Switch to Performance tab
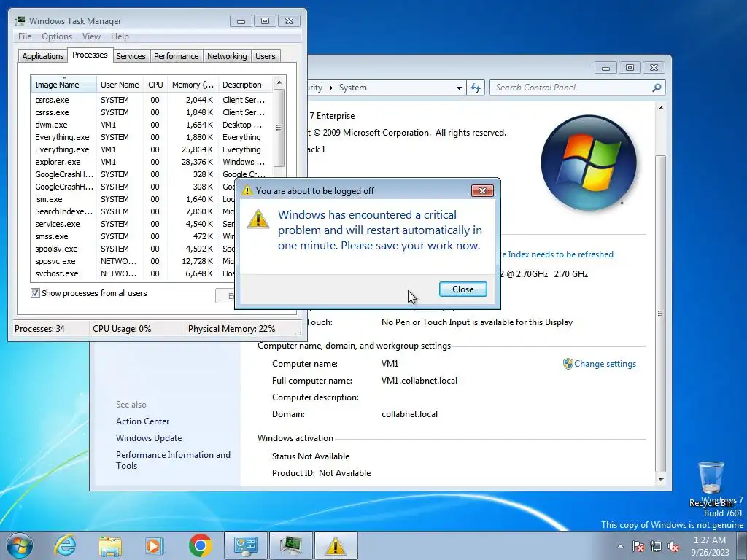This screenshot has height=560, width=747. click(x=177, y=56)
